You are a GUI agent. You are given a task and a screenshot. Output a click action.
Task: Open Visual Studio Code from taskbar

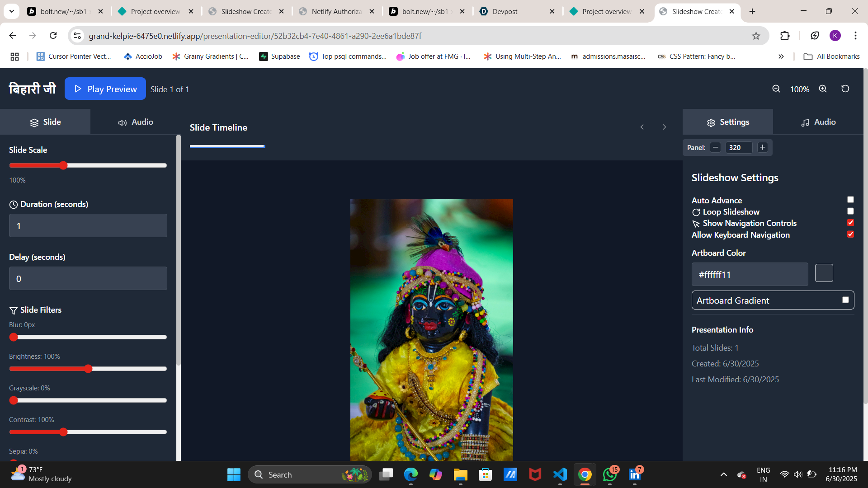tap(560, 474)
